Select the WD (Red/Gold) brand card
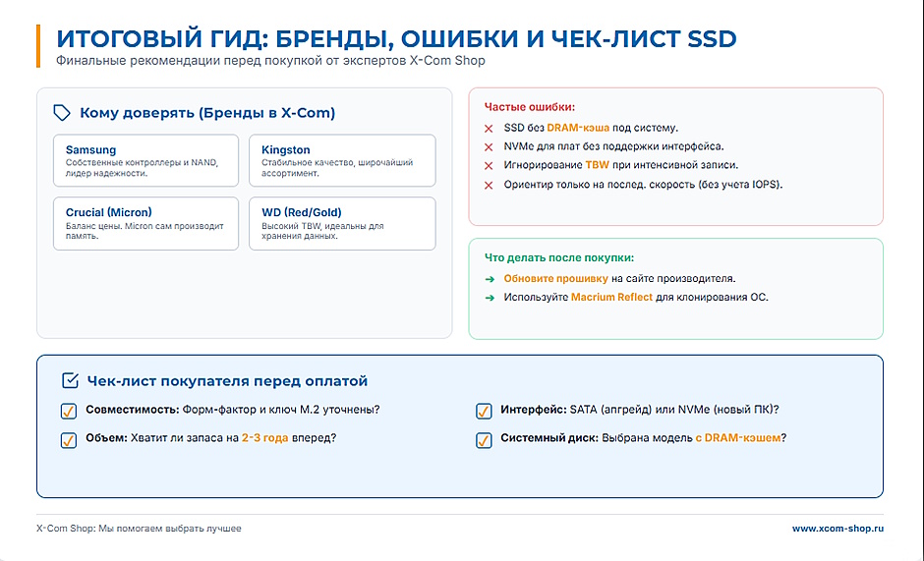 [x=342, y=223]
